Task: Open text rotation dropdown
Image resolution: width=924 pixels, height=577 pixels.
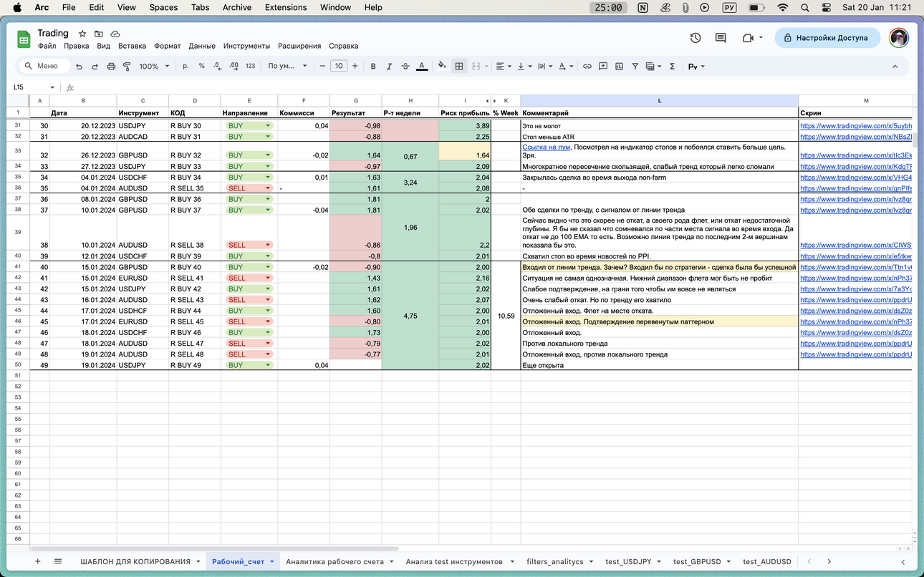Action: coord(566,66)
